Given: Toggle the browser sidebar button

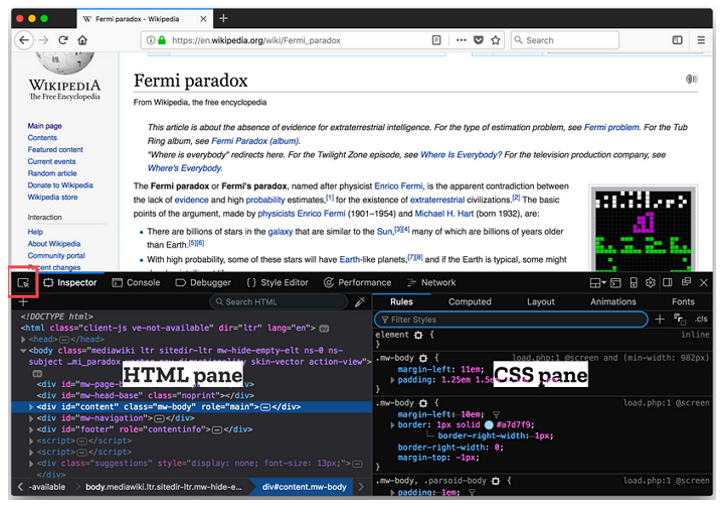Looking at the screenshot, I should 677,40.
